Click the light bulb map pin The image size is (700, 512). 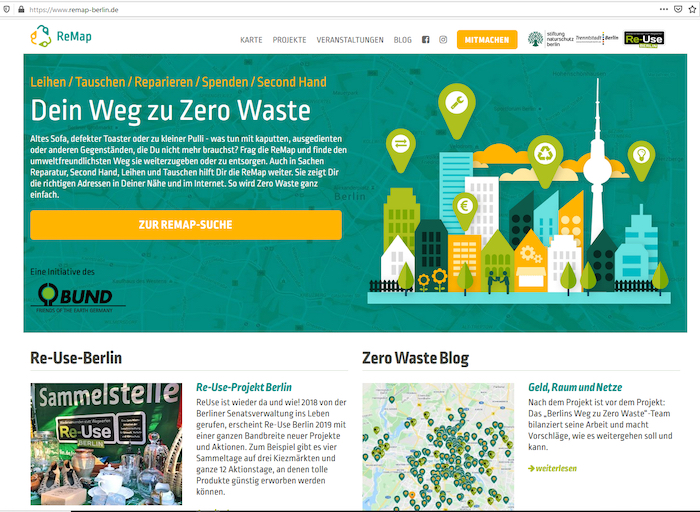click(642, 161)
